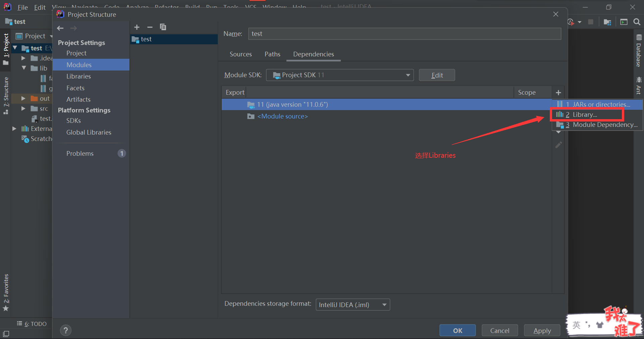Viewport: 644px width, 339px height.
Task: Choose JARs or directories option
Action: click(597, 105)
